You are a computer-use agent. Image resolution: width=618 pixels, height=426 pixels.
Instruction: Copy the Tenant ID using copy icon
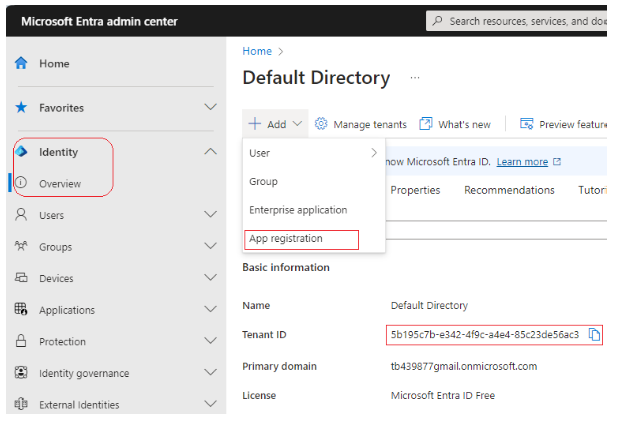594,335
